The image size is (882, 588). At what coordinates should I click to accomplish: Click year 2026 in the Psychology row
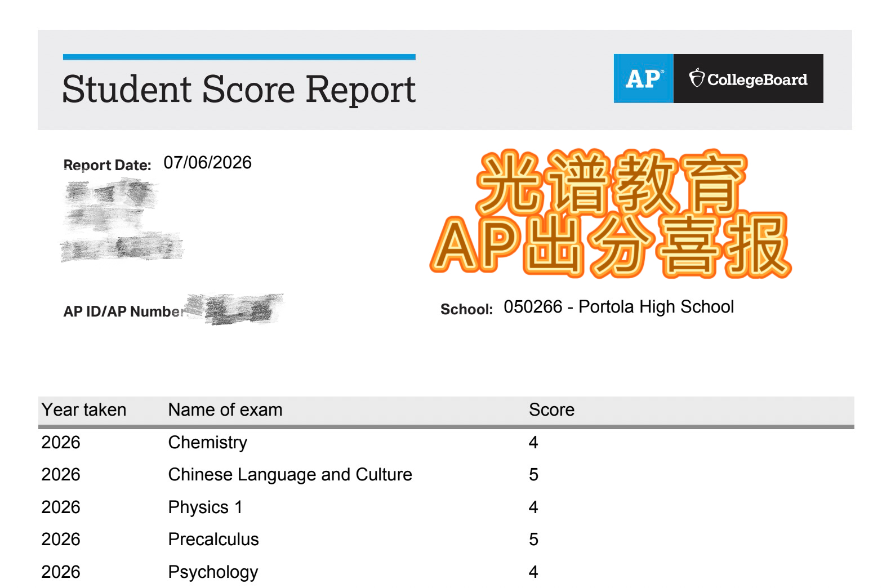[61, 572]
